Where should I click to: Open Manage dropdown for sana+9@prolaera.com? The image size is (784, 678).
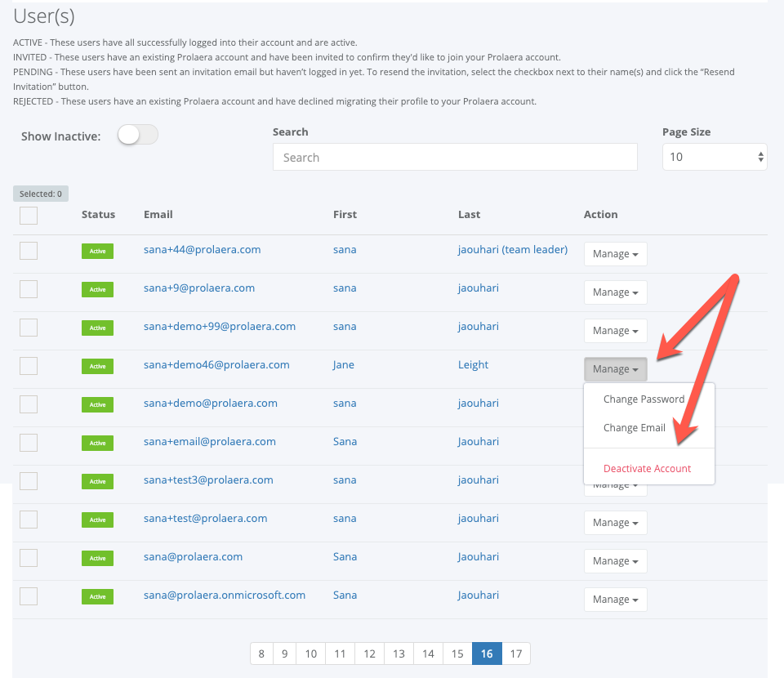click(x=616, y=292)
